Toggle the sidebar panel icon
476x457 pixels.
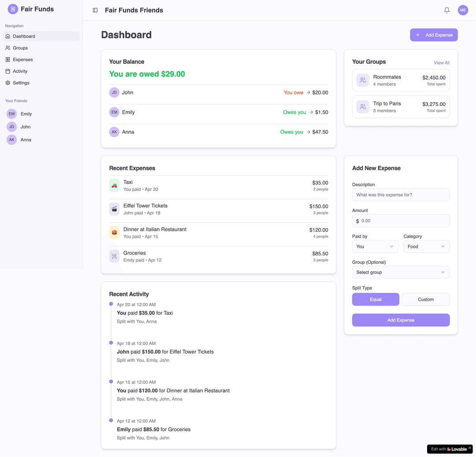pos(95,10)
